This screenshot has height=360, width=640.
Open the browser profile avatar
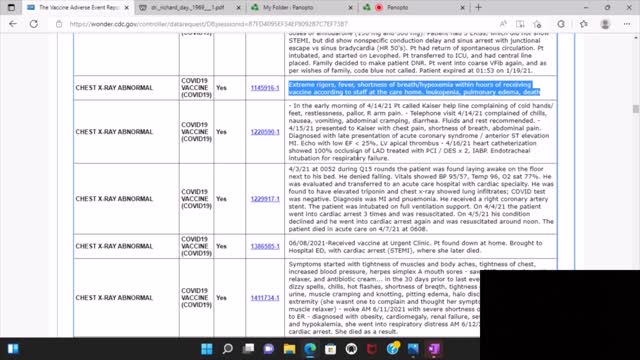[605, 24]
